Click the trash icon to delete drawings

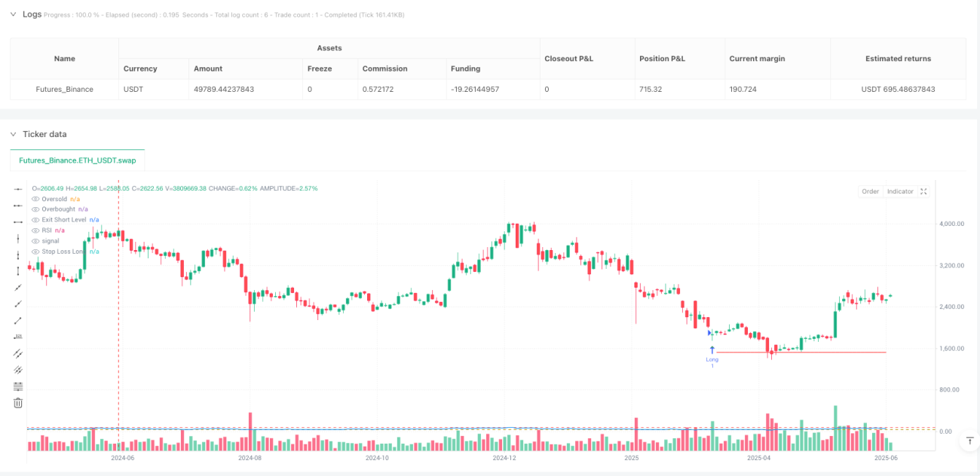(18, 403)
